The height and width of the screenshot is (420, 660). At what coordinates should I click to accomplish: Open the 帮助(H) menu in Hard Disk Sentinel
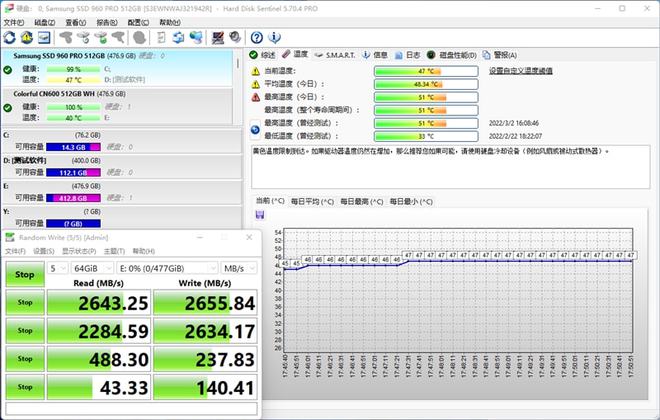(x=170, y=22)
